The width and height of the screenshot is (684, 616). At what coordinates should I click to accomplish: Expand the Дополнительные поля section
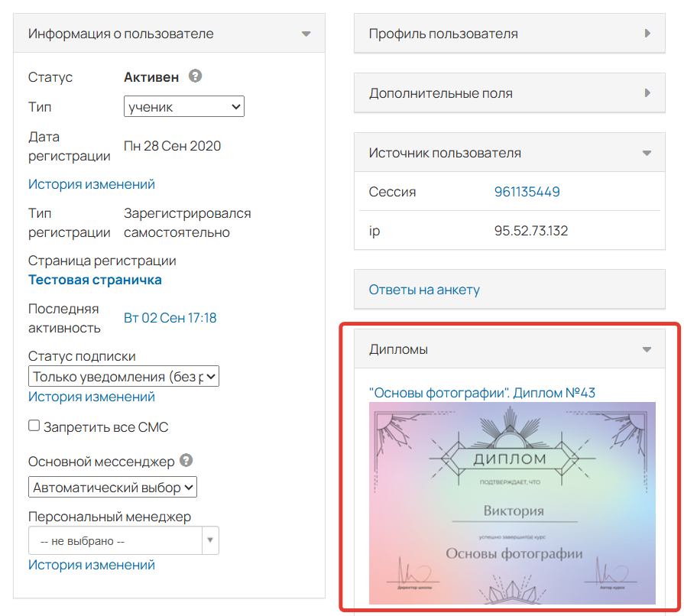point(647,93)
